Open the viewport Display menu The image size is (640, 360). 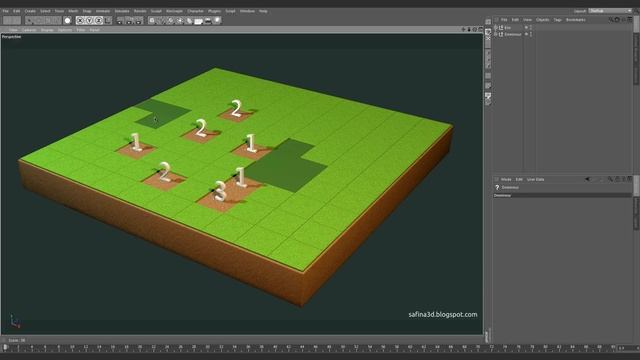pyautogui.click(x=47, y=30)
